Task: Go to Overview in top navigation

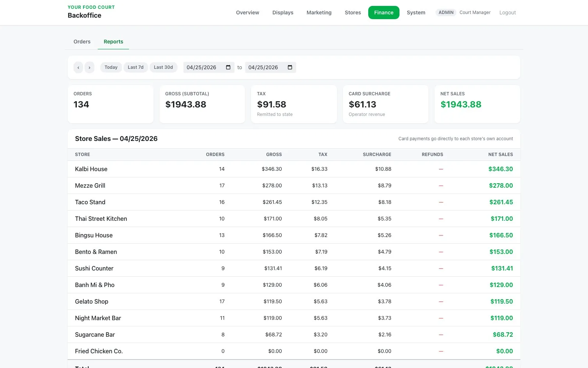Action: coord(247,13)
